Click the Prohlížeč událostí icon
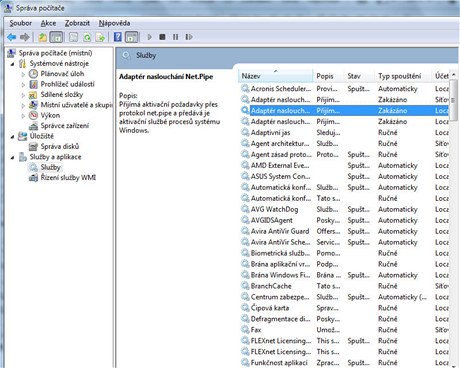This screenshot has width=460, height=368. (33, 84)
